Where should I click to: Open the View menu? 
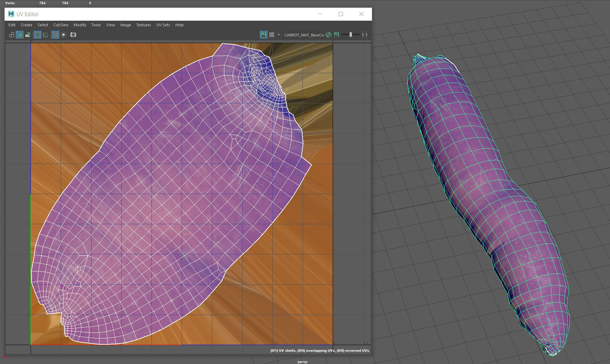(110, 25)
